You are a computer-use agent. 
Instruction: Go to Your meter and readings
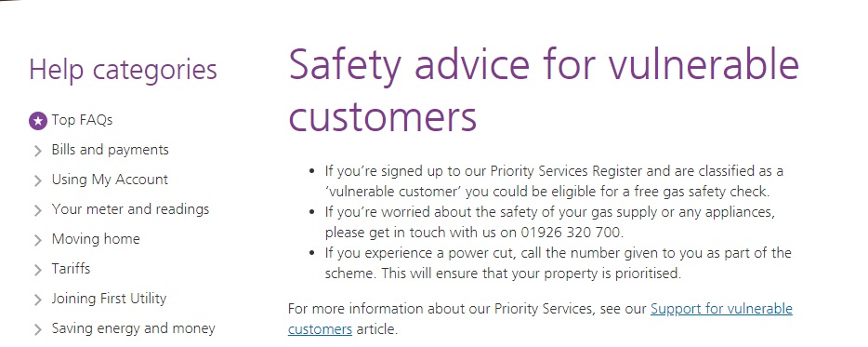pyautogui.click(x=131, y=209)
